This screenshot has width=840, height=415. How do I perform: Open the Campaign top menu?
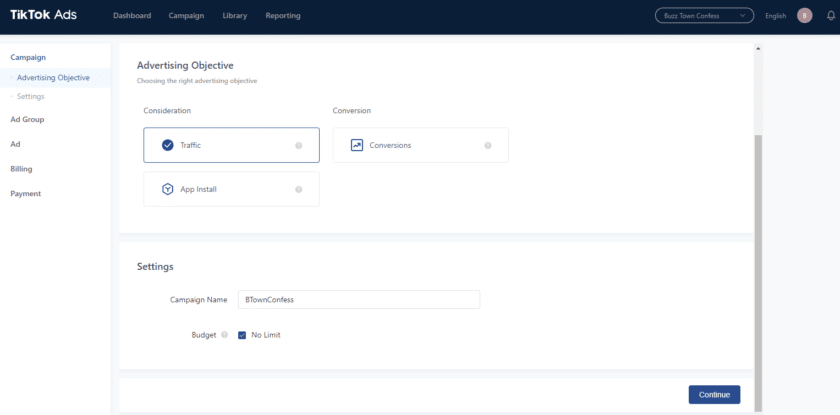point(186,16)
